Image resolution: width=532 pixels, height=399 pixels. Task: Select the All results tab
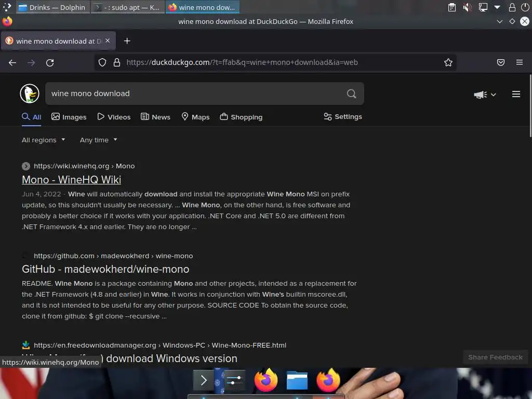[32, 117]
